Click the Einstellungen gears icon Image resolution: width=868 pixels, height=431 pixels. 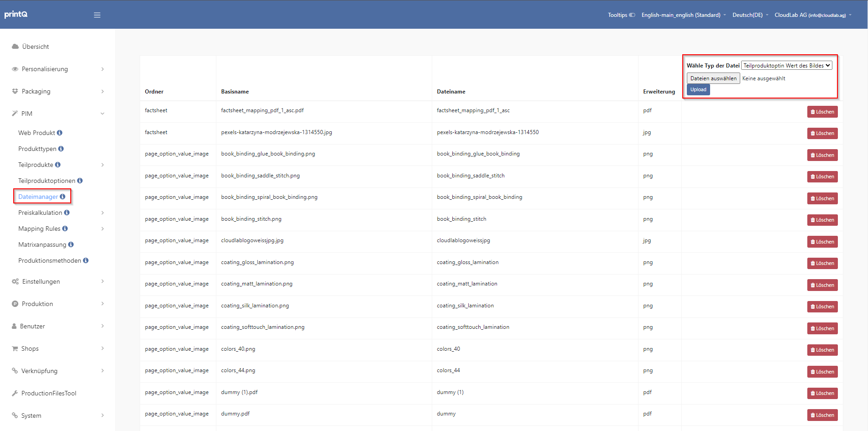click(15, 281)
